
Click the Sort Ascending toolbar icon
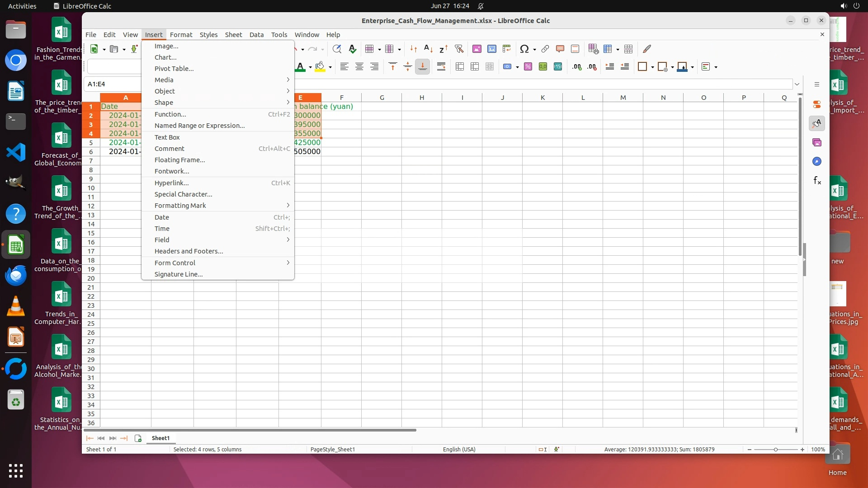(x=428, y=49)
